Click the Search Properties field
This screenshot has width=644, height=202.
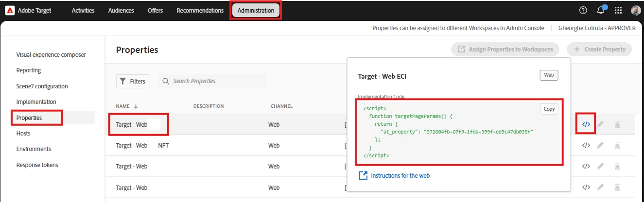[212, 81]
